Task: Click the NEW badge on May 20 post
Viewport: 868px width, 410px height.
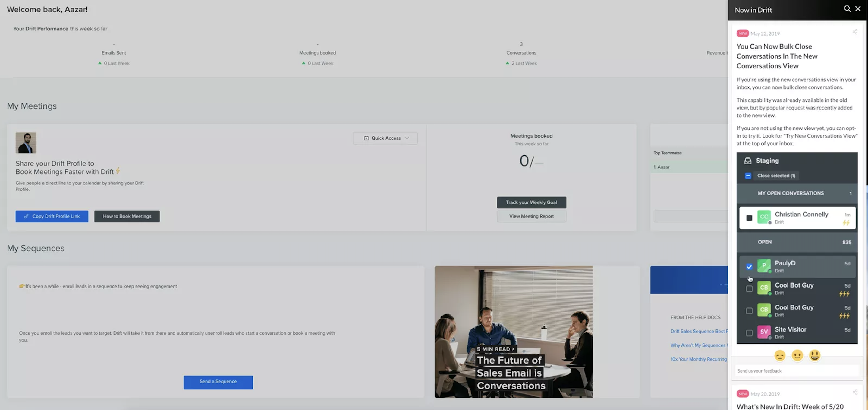Action: coord(742,394)
